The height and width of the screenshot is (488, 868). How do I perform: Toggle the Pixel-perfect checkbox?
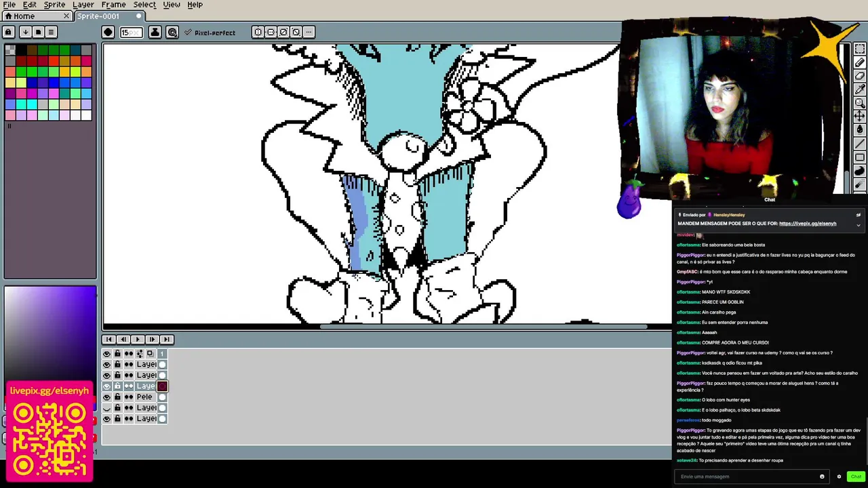click(x=210, y=33)
